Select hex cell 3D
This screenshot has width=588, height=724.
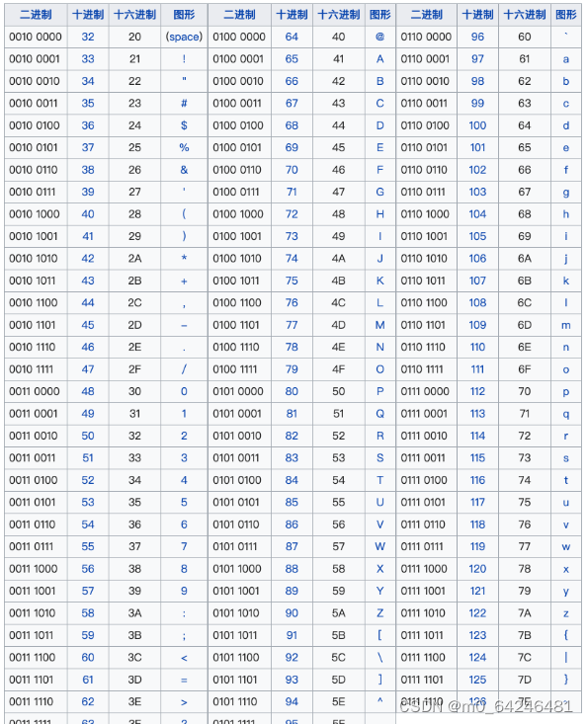134,680
